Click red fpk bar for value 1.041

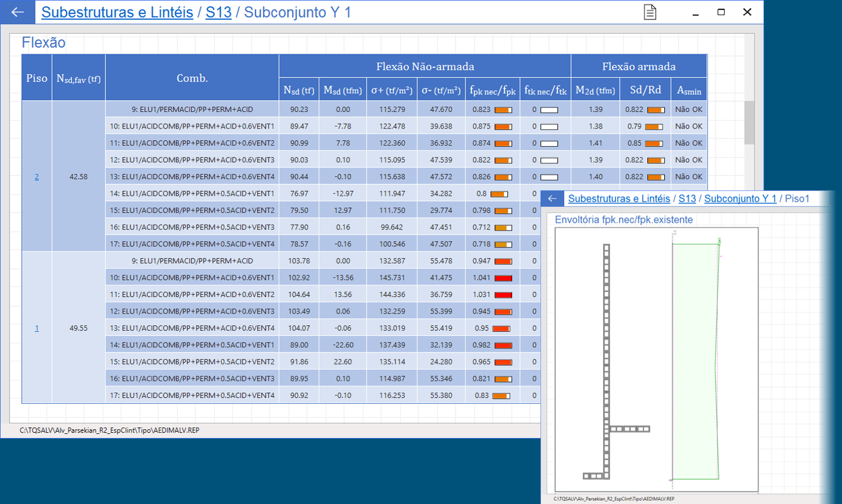pyautogui.click(x=503, y=278)
